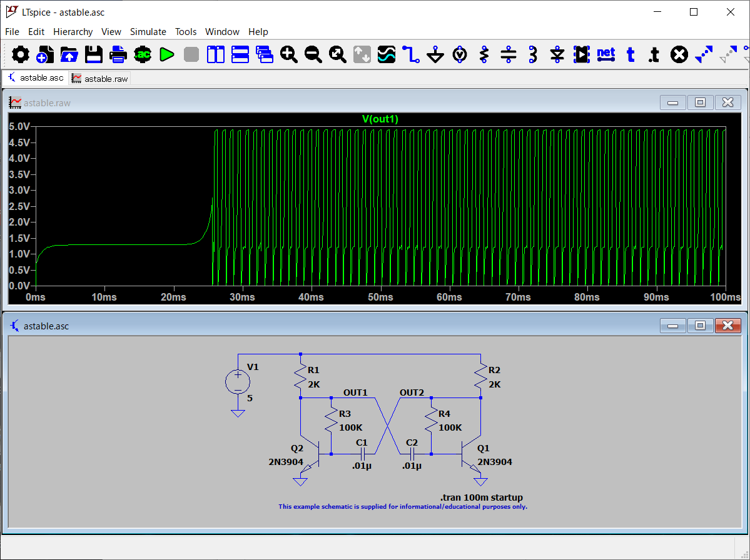The height and width of the screenshot is (560, 750).
Task: Click the Zoom In magnifier icon
Action: 289,55
